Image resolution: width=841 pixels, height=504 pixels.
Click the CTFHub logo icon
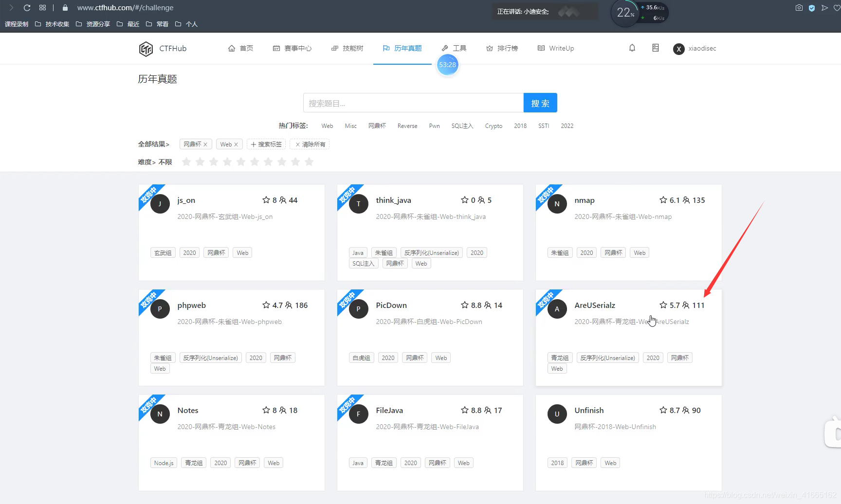146,49
